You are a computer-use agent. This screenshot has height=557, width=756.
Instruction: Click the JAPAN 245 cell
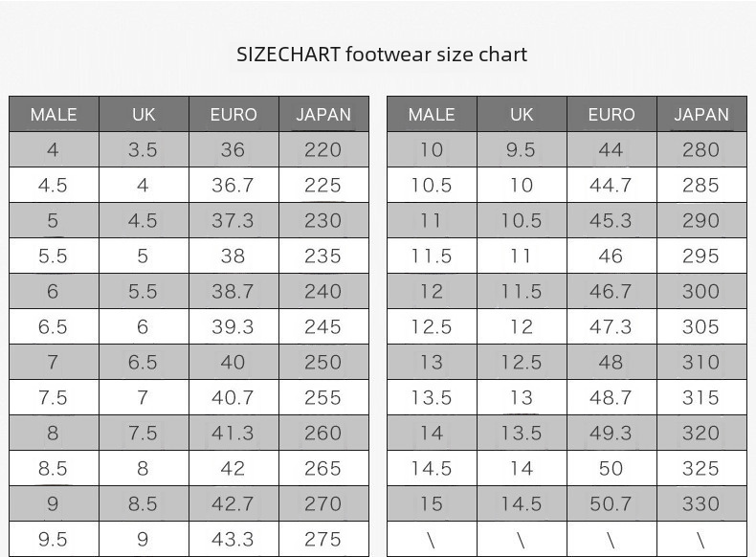tap(322, 327)
